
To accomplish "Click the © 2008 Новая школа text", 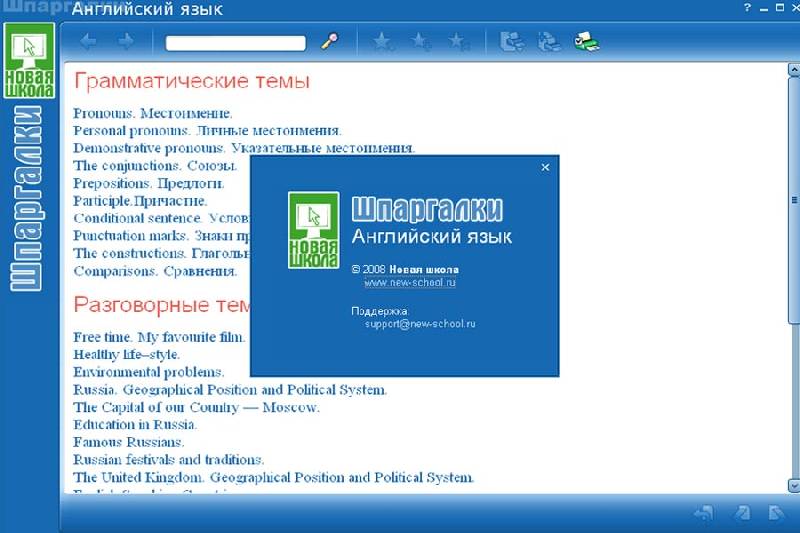I will (x=405, y=269).
